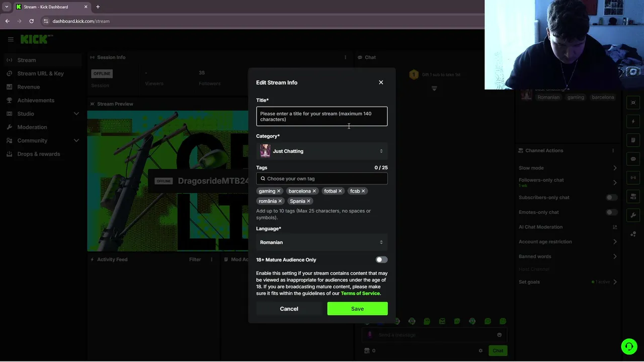Image resolution: width=644 pixels, height=362 pixels.
Task: Open browser tab search dropdown
Action: (x=7, y=7)
